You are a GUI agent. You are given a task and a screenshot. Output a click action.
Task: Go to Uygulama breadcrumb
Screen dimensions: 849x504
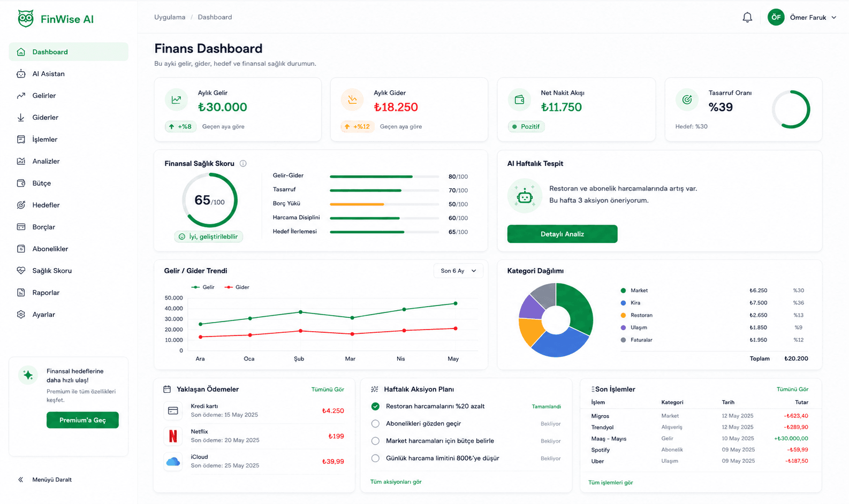170,17
